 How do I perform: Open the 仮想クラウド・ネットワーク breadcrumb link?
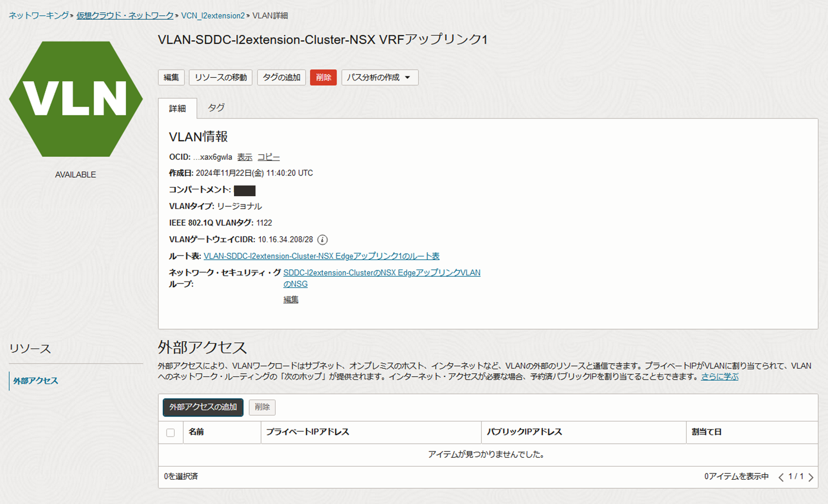(125, 16)
